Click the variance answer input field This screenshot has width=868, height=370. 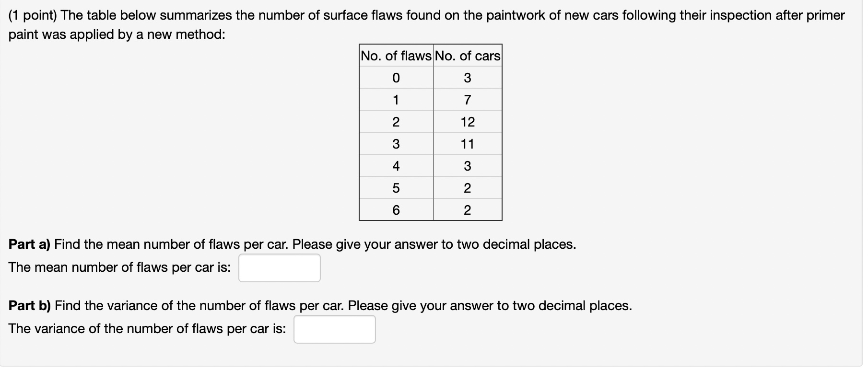(335, 328)
